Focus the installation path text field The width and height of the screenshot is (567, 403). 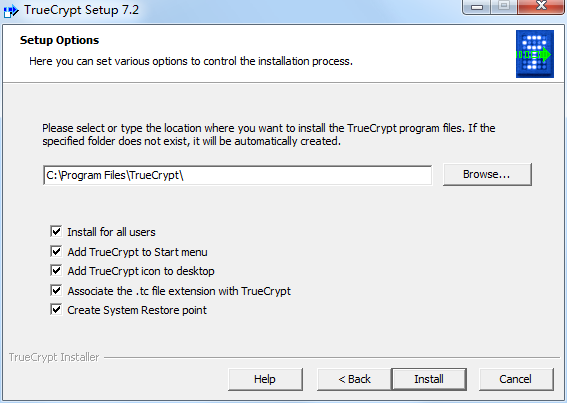tap(237, 175)
